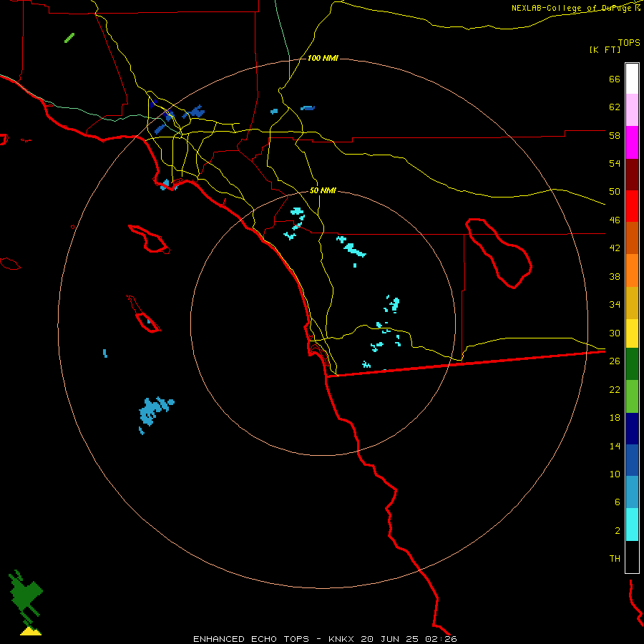Pick the dark maroon legend swatch
Screen dimensions: 644x644
coord(632,175)
